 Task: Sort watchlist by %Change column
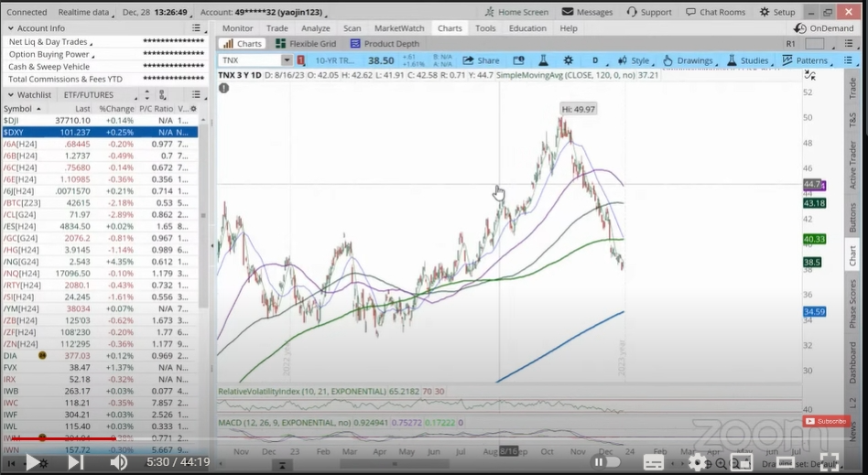coord(116,109)
